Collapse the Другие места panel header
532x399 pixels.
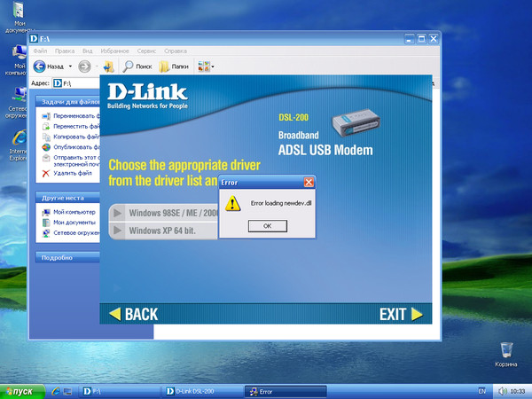68,198
